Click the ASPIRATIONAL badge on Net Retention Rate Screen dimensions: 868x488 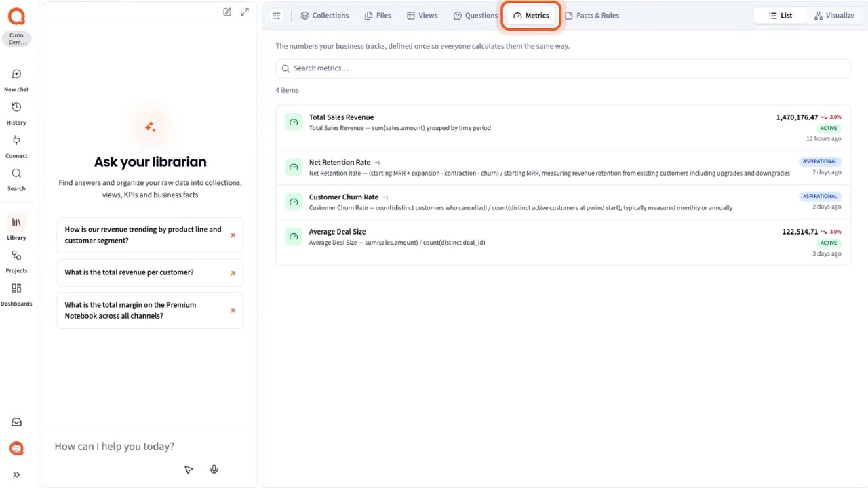(x=820, y=162)
